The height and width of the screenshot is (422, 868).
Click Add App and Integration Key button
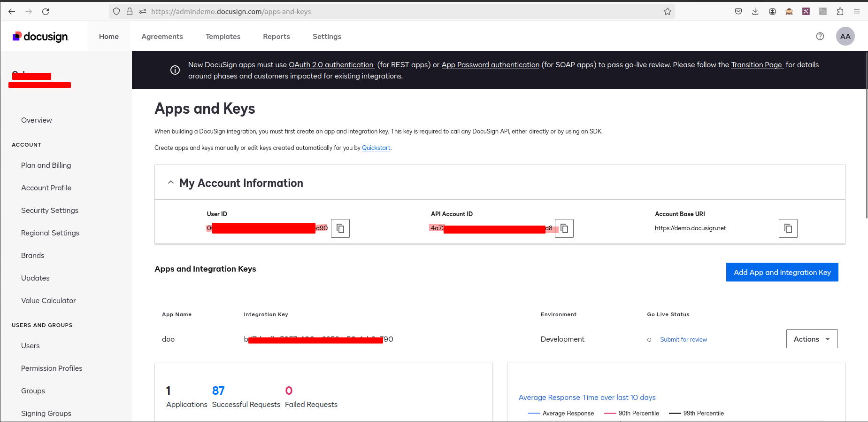782,272
